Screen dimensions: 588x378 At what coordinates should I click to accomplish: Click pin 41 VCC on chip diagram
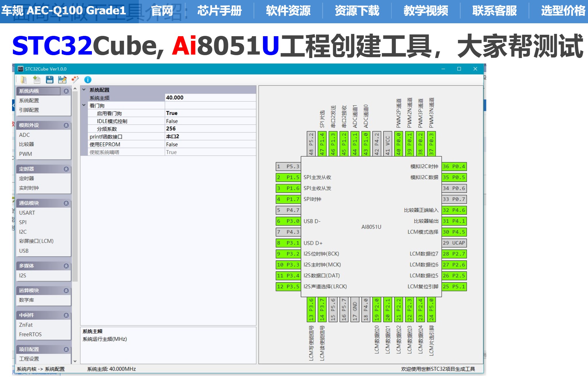click(388, 144)
